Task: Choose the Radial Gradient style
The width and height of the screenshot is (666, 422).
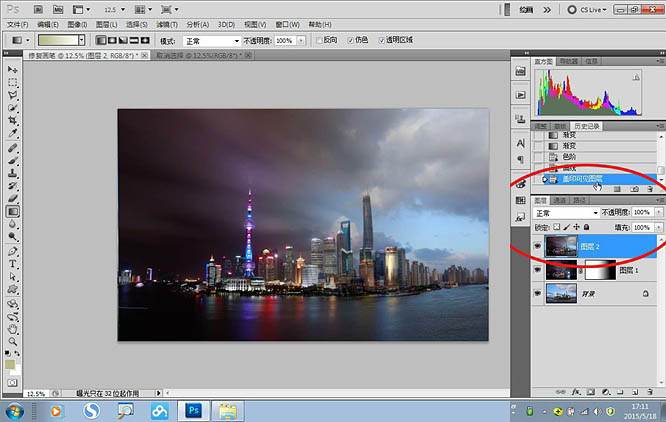Action: [112, 40]
